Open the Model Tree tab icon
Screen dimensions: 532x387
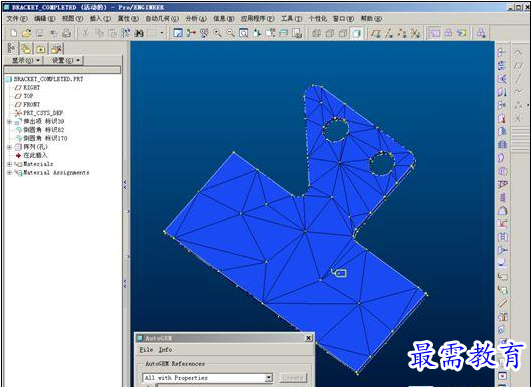pyautogui.click(x=12, y=49)
